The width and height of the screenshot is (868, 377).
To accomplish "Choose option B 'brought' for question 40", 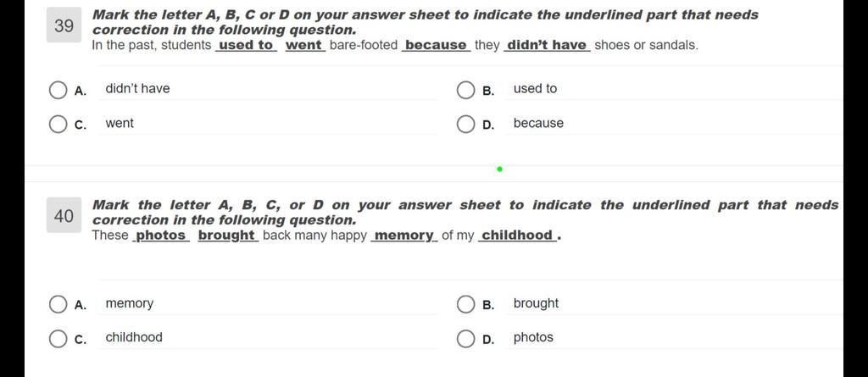I will click(x=465, y=304).
